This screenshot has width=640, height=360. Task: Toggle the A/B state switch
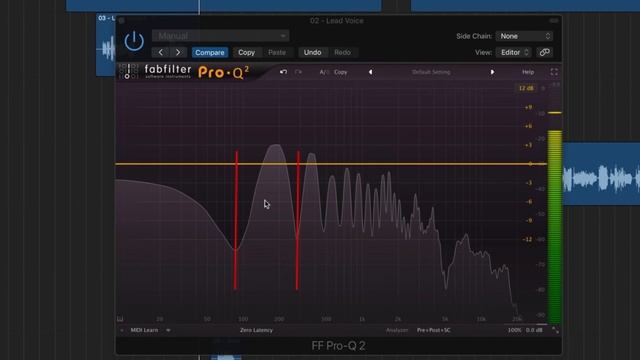[324, 72]
